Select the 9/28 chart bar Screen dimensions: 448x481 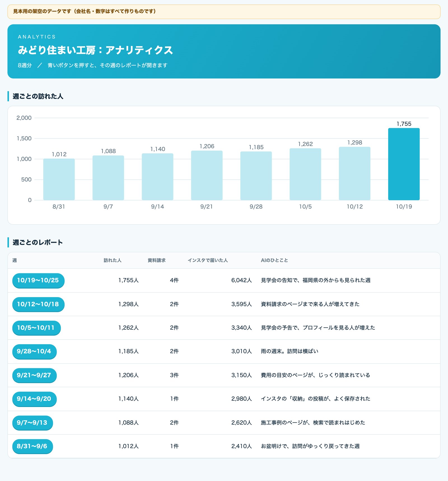pos(256,176)
